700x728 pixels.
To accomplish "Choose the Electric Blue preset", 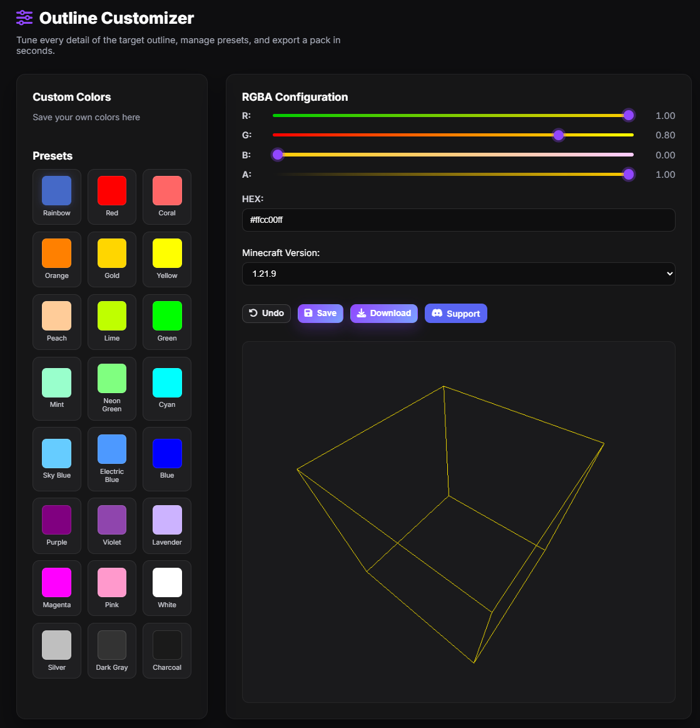I will [112, 449].
